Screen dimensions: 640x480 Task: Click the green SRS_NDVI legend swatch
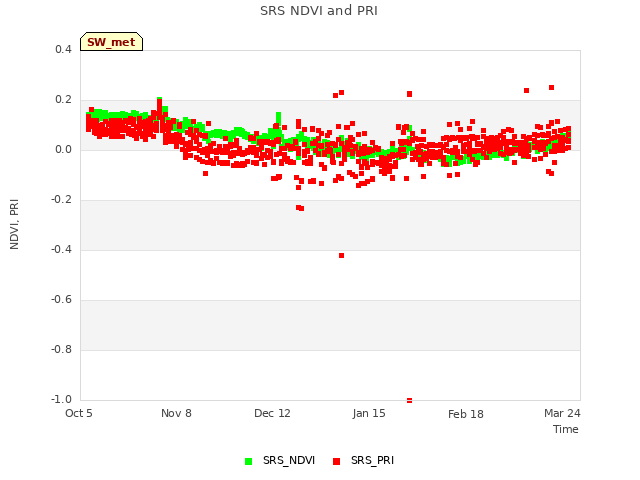248,461
